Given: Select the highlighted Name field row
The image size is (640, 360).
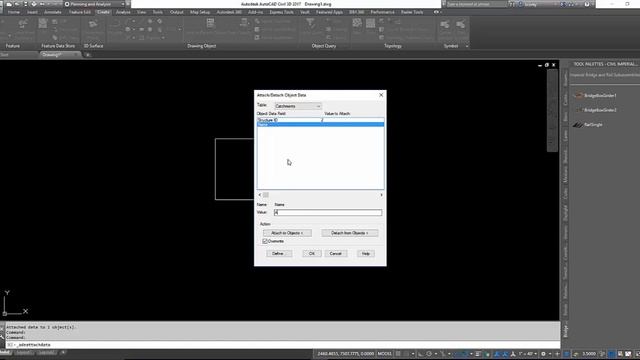Looking at the screenshot, I should [x=320, y=124].
